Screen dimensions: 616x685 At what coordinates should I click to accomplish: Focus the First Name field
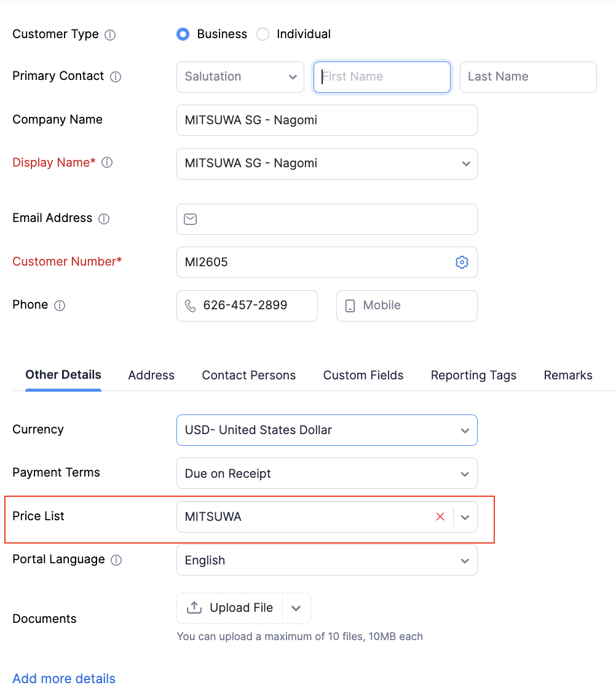(382, 77)
